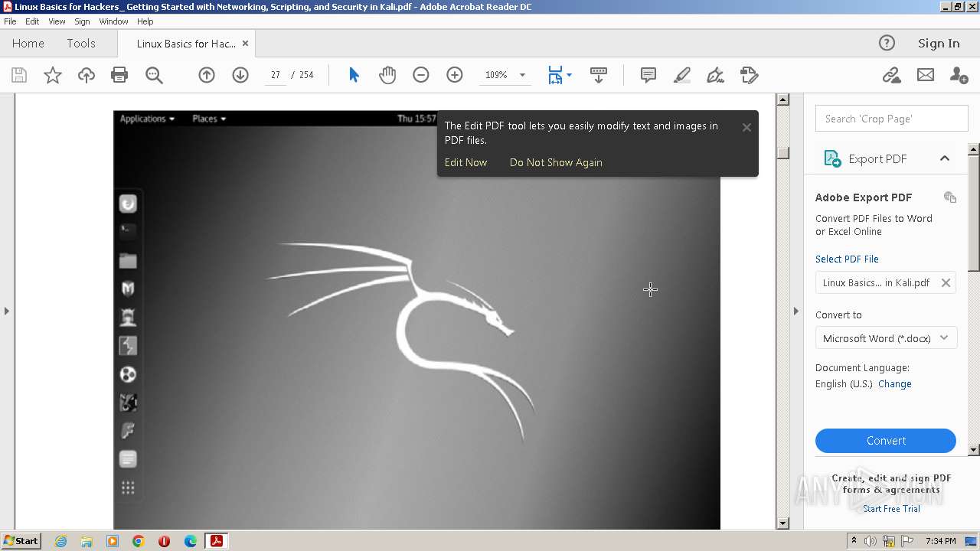Click the scrolling mode icon
980x551 pixels.
tap(599, 75)
